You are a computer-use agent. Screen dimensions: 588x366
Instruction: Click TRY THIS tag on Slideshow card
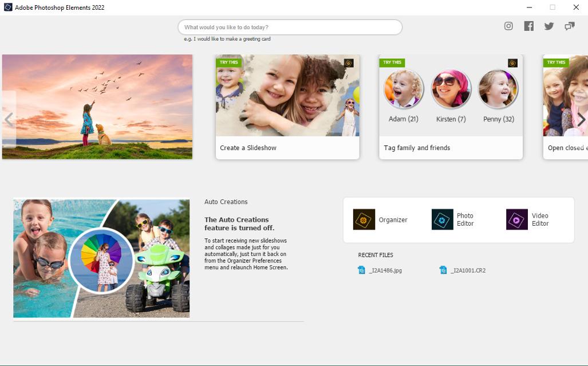(x=229, y=62)
